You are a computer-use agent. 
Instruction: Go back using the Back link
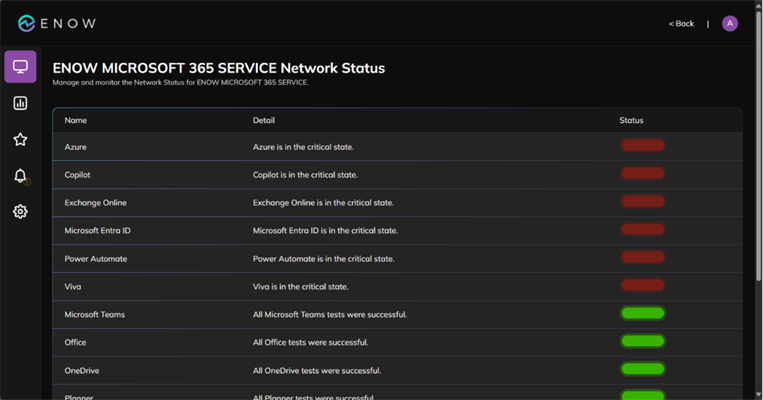pyautogui.click(x=681, y=23)
